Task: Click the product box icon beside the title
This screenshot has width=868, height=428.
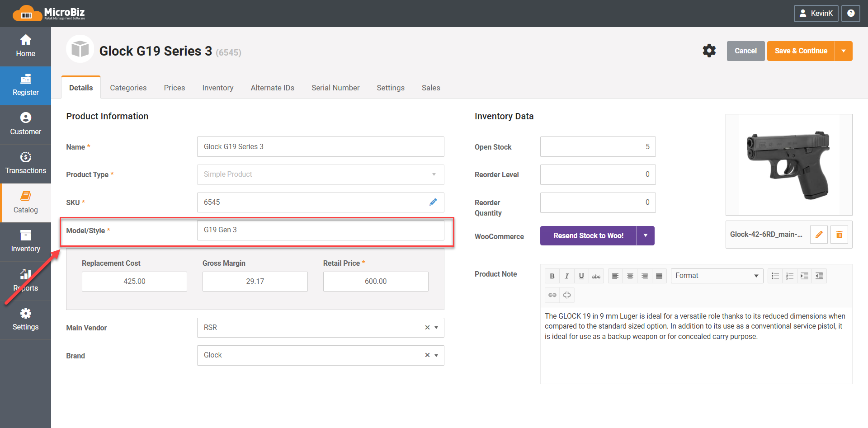Action: pyautogui.click(x=80, y=49)
